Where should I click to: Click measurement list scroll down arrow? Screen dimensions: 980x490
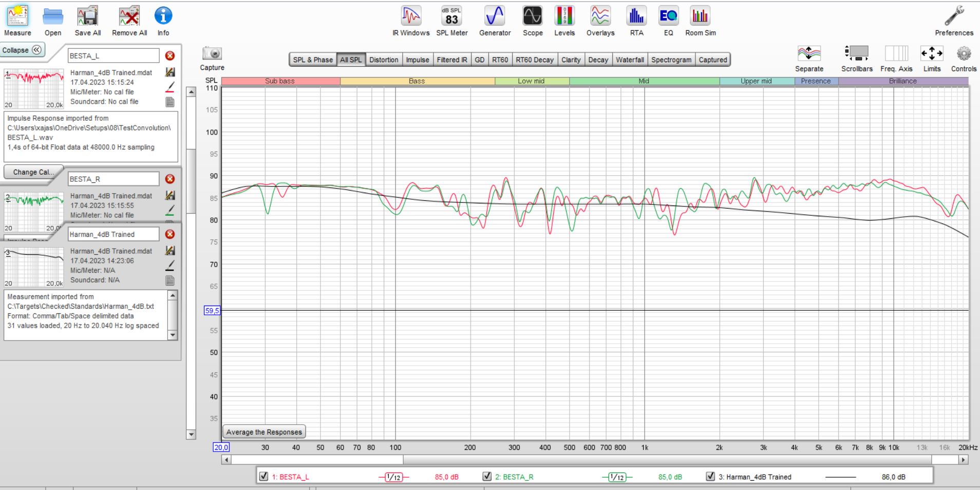(191, 435)
